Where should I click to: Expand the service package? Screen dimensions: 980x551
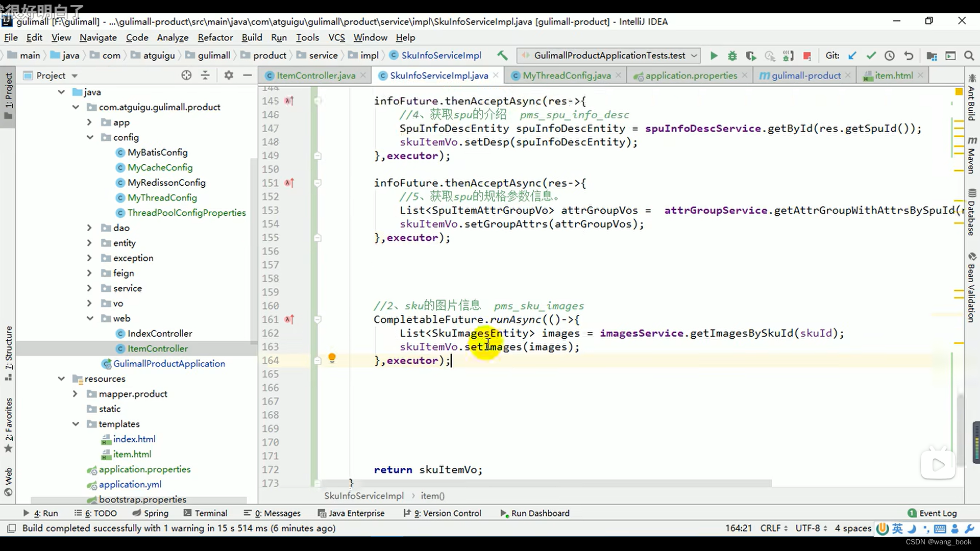tap(89, 288)
